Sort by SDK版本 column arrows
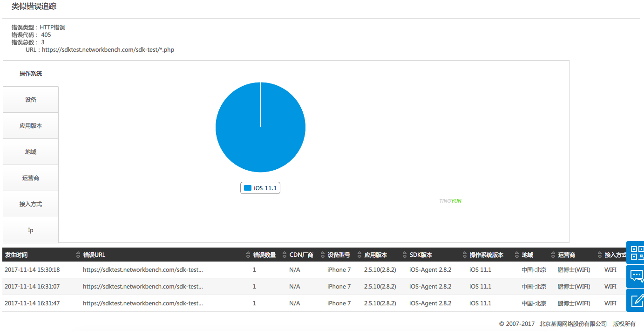The width and height of the screenshot is (644, 331). coord(464,255)
